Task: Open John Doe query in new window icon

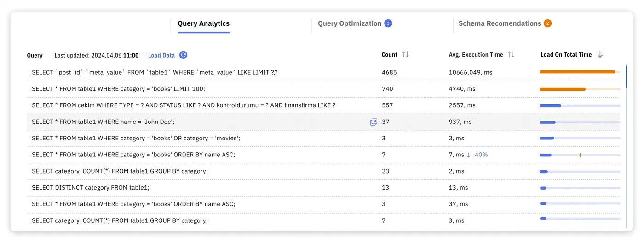Action: (x=374, y=122)
